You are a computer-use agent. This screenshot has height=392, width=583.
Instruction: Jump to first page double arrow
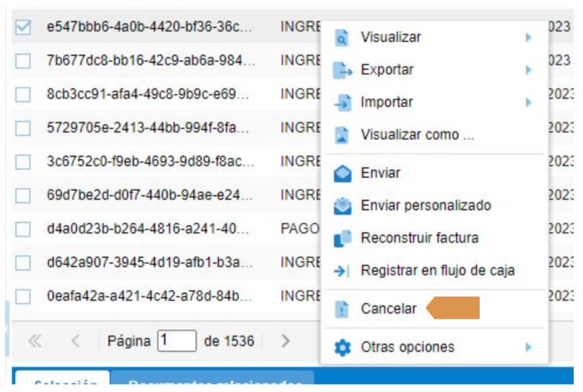coord(35,340)
